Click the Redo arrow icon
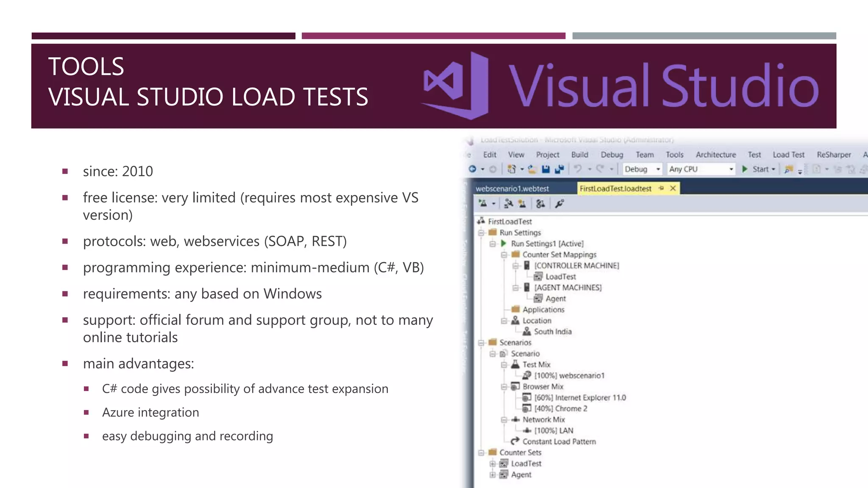Image resolution: width=868 pixels, height=488 pixels. click(600, 169)
